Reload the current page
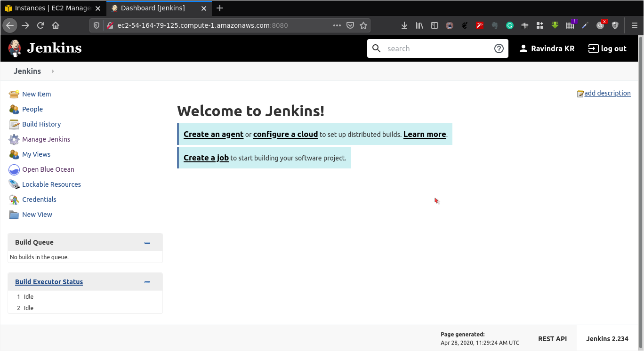The width and height of the screenshot is (644, 351). [40, 25]
